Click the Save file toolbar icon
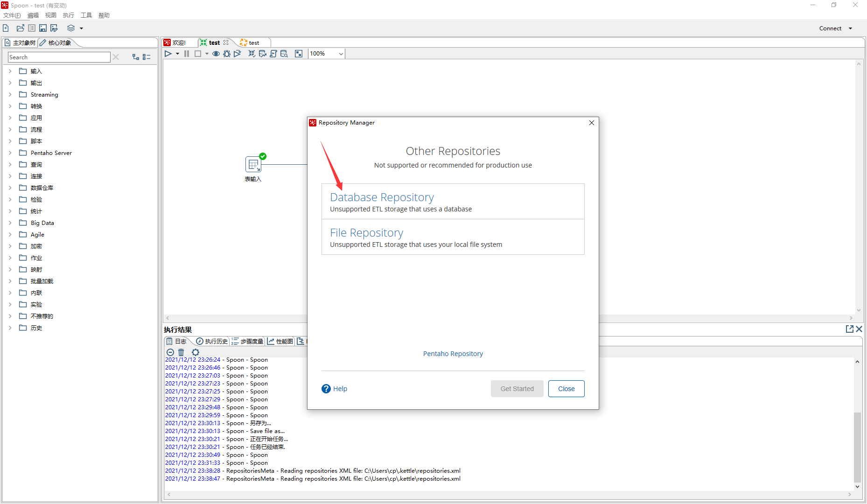The width and height of the screenshot is (867, 504). [43, 28]
